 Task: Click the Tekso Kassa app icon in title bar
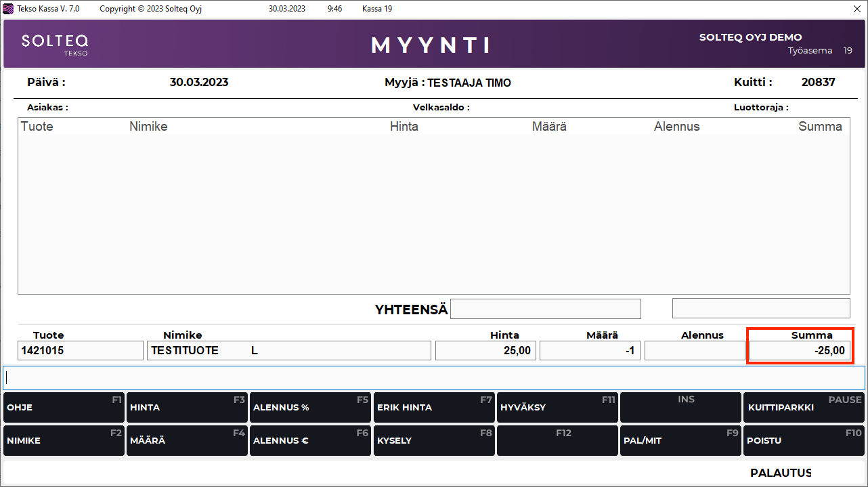coord(9,9)
